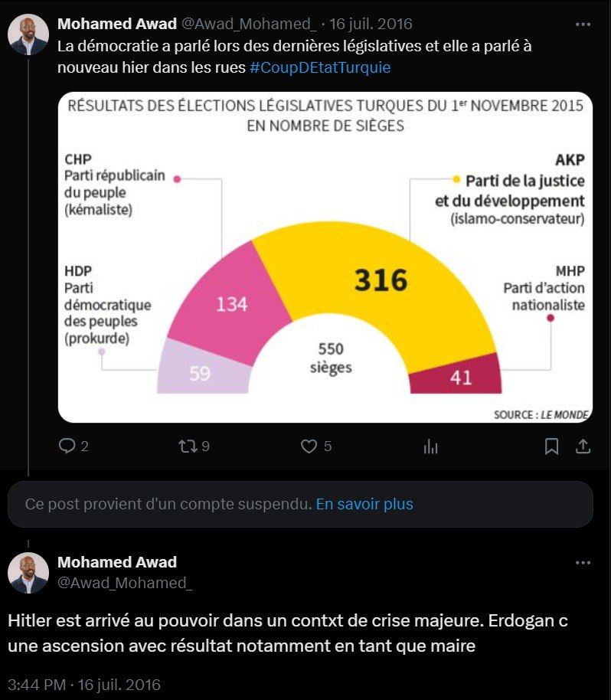Click the lower Mohamed Awad profile picture
The width and height of the screenshot is (611, 700).
[x=28, y=573]
